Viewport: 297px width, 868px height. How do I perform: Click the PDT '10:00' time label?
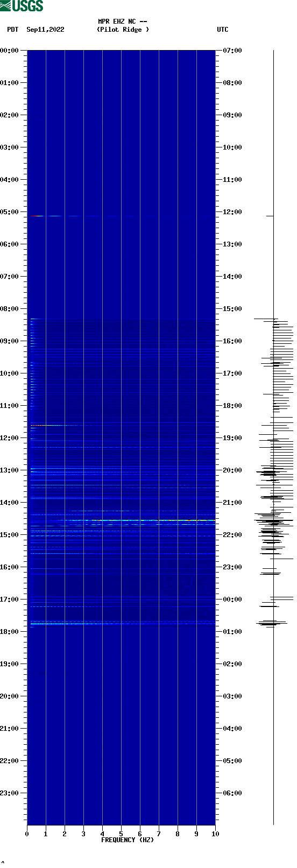9,373
